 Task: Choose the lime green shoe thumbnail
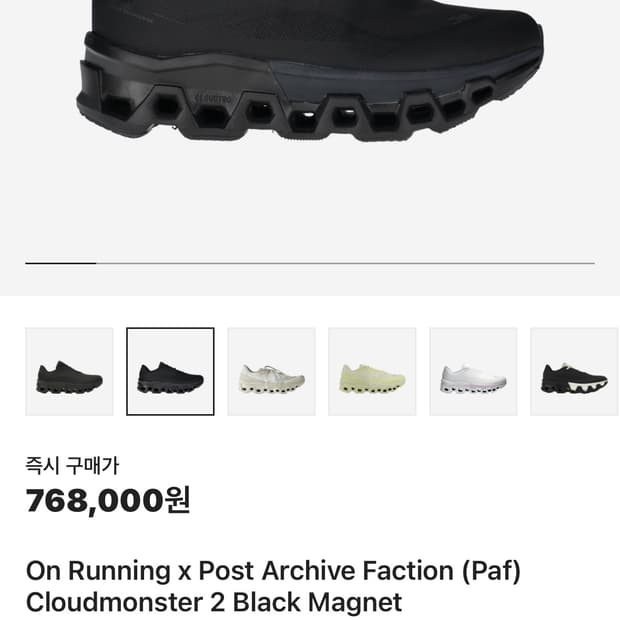tap(372, 371)
